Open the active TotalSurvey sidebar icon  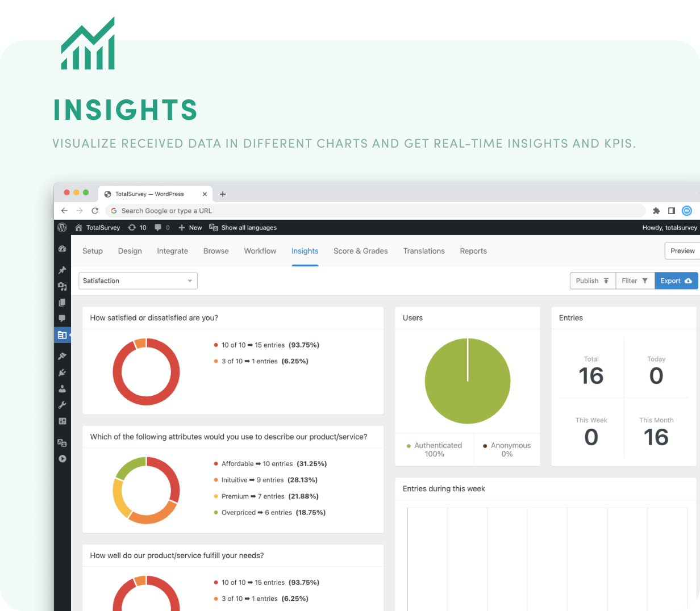click(63, 335)
